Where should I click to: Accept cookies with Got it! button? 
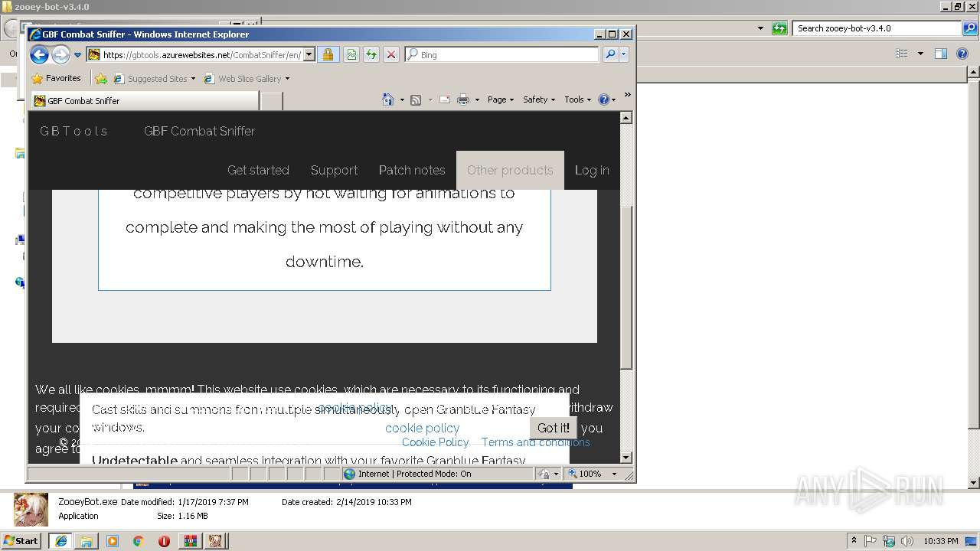coord(553,429)
